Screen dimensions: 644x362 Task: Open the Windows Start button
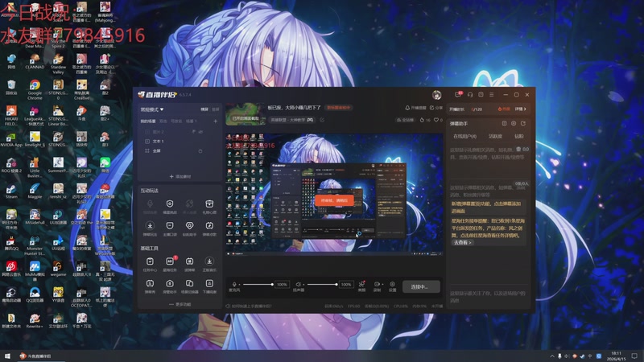(x=7, y=356)
